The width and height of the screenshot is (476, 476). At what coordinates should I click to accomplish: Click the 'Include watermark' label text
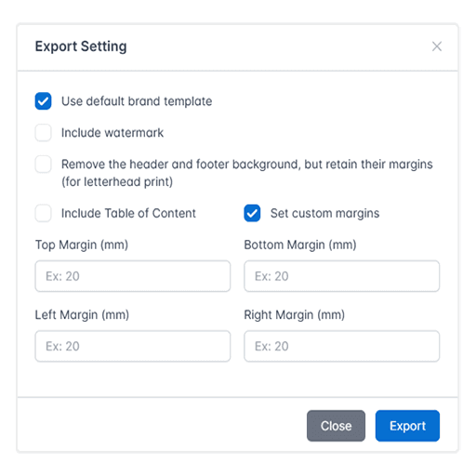click(x=112, y=133)
